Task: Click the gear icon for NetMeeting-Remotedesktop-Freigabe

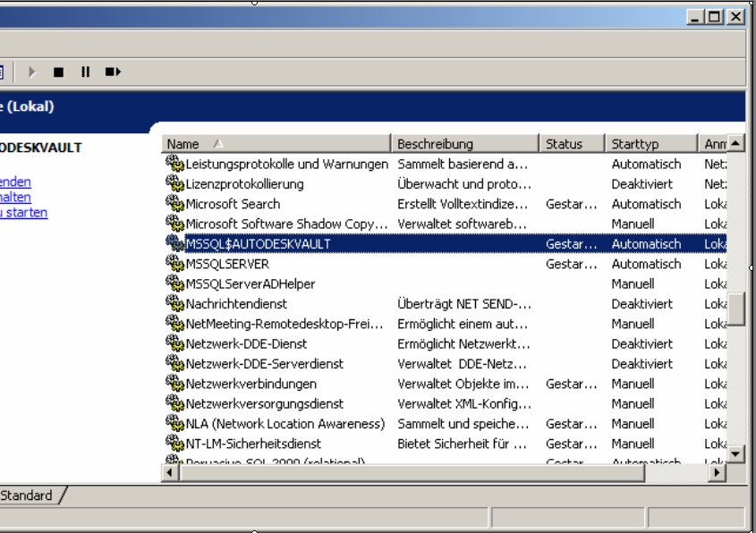Action: (x=174, y=324)
